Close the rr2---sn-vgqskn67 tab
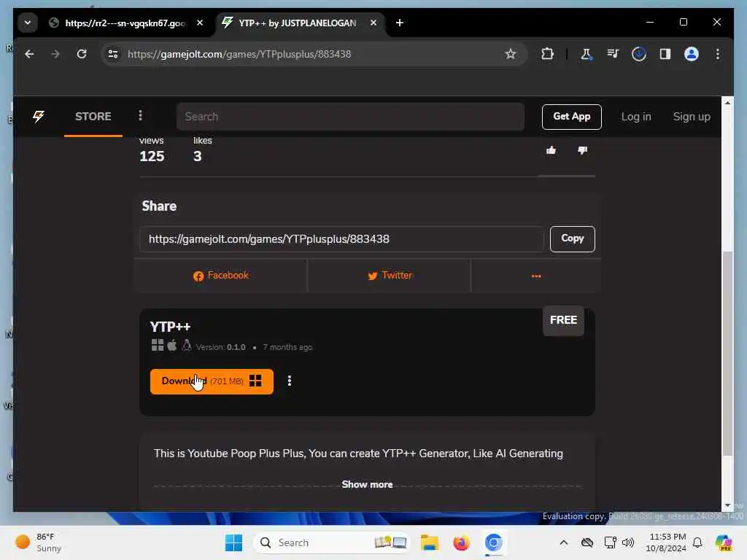This screenshot has width=747, height=560. pos(200,23)
